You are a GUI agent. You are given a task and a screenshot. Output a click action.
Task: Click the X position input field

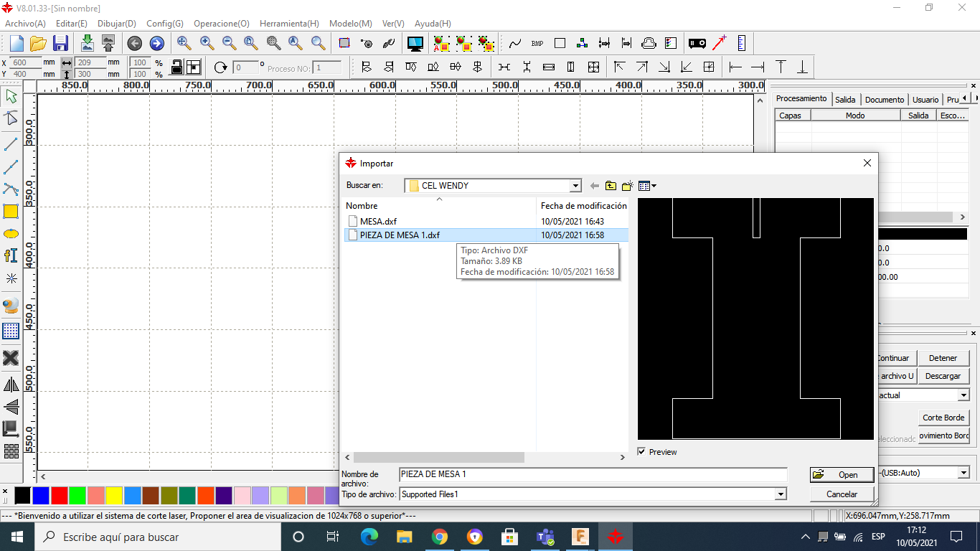click(27, 62)
